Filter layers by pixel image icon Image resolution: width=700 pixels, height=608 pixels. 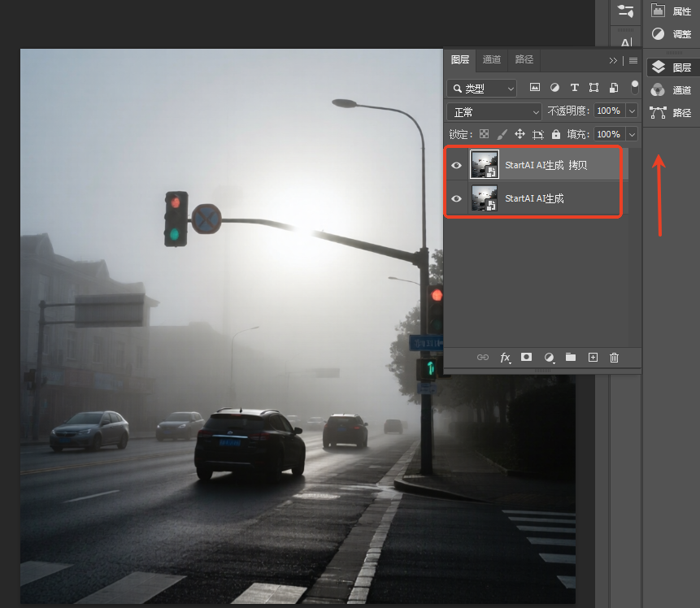point(534,88)
